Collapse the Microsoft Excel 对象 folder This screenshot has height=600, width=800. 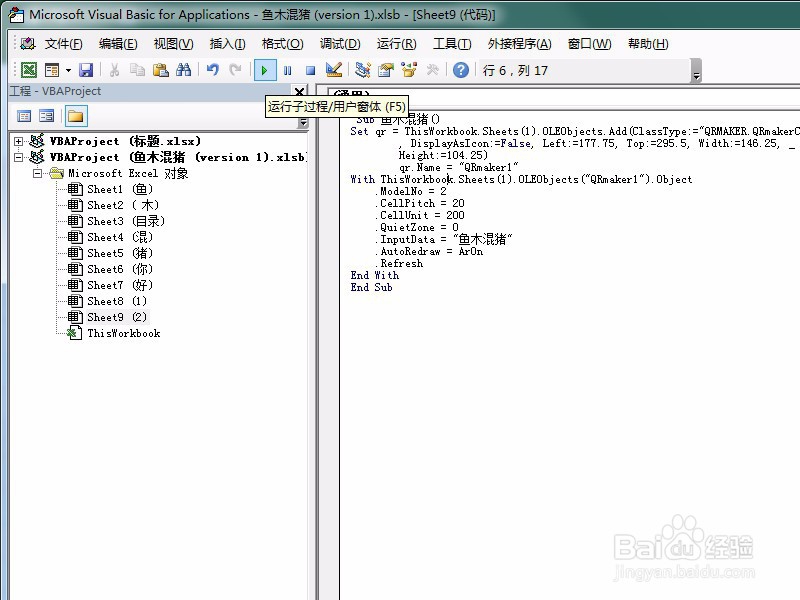tap(37, 173)
